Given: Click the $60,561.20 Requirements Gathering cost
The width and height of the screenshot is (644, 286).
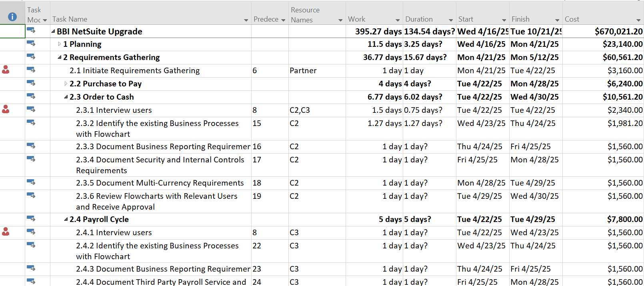Looking at the screenshot, I should click(603, 57).
